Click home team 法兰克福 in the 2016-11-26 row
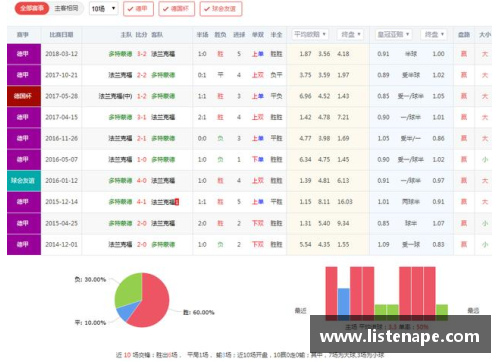This screenshot has height=362, width=500. 120,138
